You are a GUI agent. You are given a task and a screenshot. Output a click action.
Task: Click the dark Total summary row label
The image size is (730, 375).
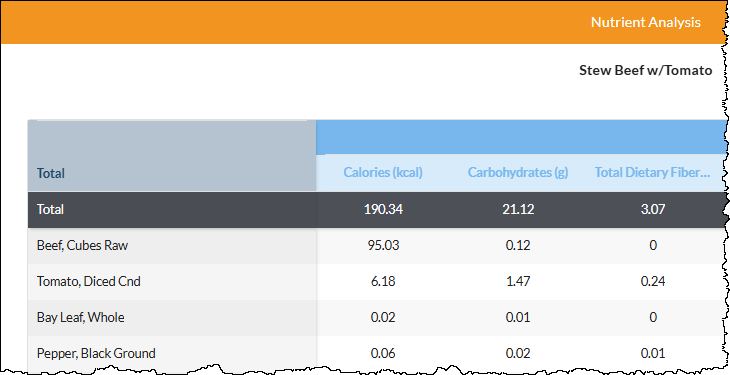click(x=50, y=210)
